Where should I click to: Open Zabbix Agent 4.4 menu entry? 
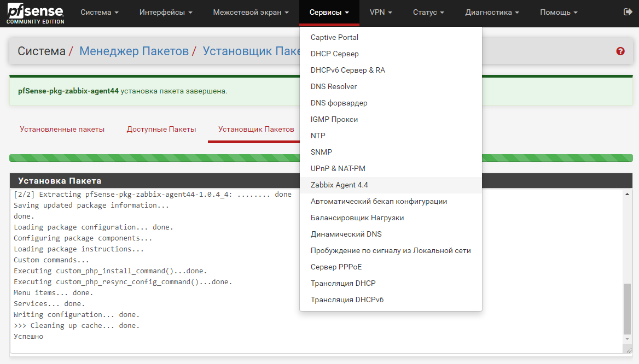[391, 185]
